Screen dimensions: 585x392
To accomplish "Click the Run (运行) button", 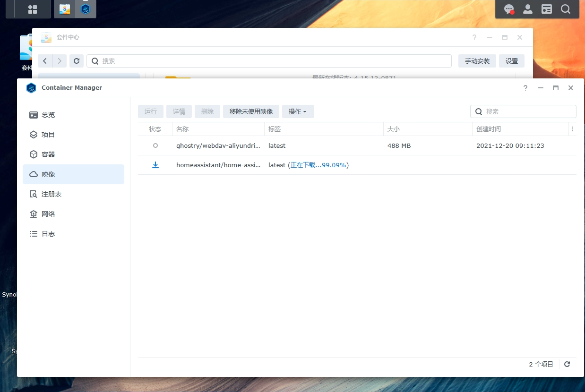I will point(151,111).
